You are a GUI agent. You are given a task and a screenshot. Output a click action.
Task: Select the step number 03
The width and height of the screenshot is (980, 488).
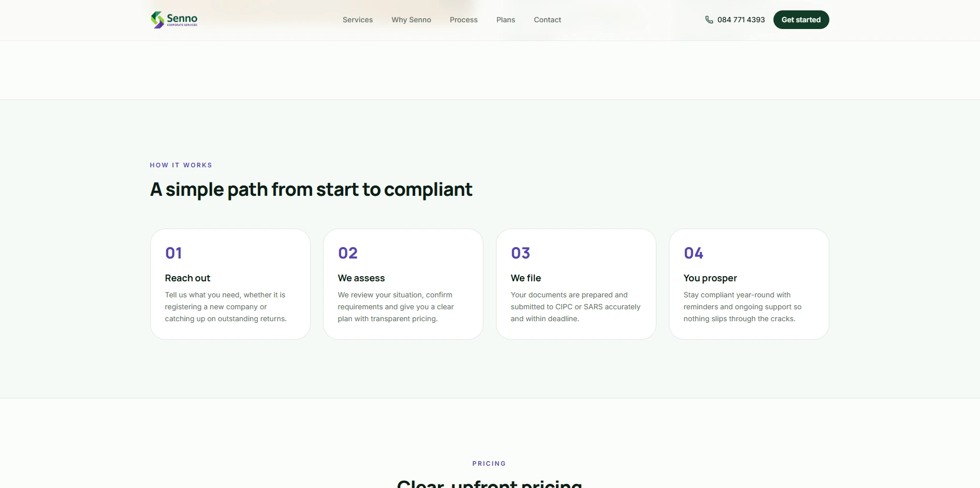pyautogui.click(x=521, y=253)
